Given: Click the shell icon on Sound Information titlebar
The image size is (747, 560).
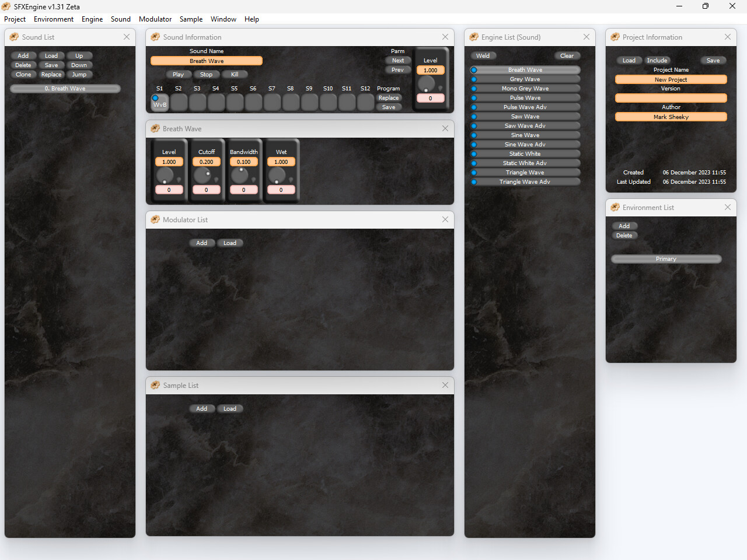Looking at the screenshot, I should (155, 37).
